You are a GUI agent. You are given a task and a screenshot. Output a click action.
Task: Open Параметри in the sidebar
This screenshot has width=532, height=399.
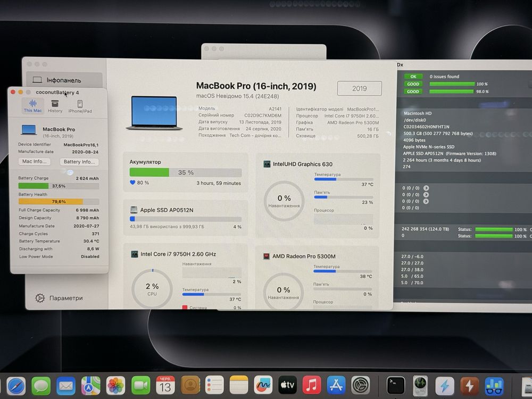click(x=59, y=298)
